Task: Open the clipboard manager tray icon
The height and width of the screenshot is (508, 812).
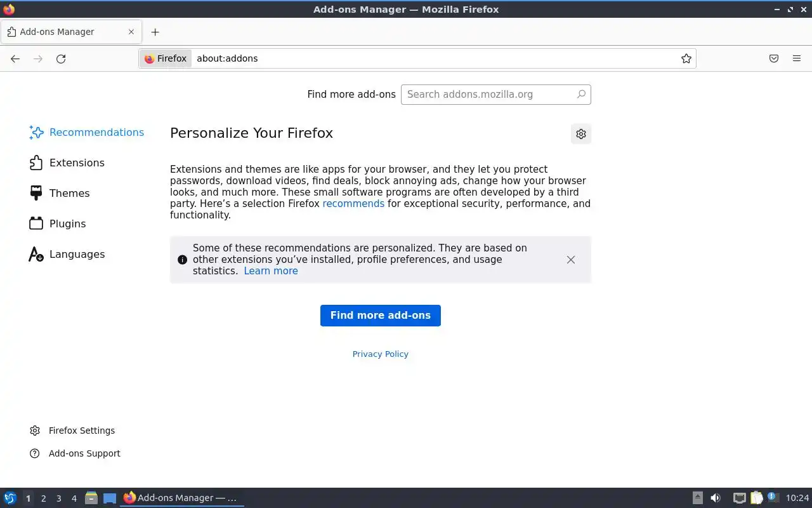Action: click(756, 498)
